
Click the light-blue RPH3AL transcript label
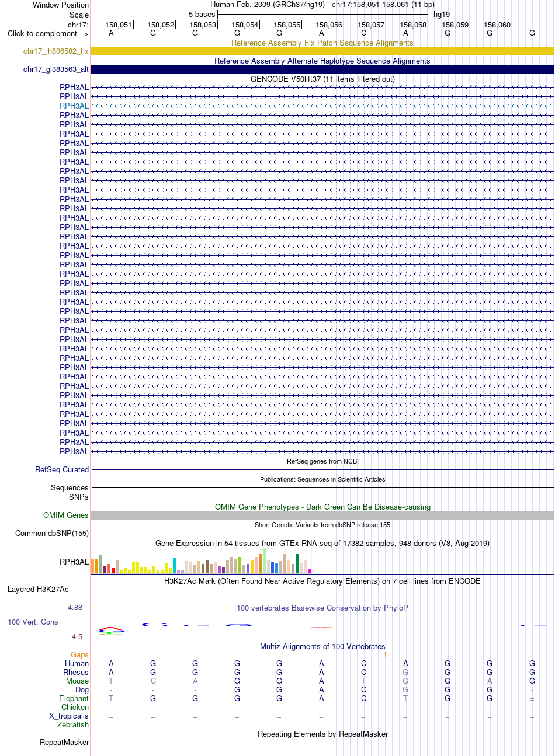(74, 106)
